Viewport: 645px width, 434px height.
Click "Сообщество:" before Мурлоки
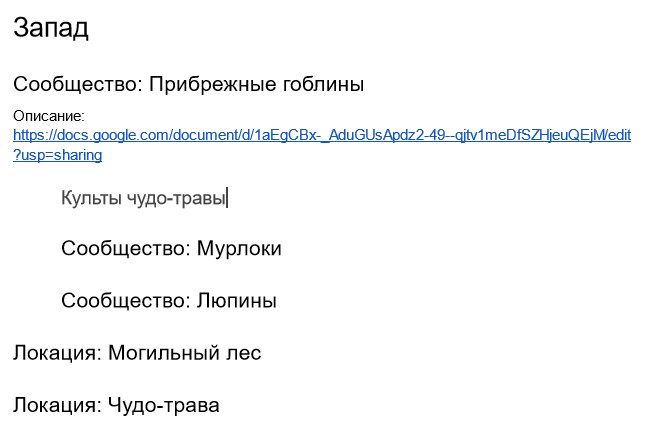click(x=126, y=248)
